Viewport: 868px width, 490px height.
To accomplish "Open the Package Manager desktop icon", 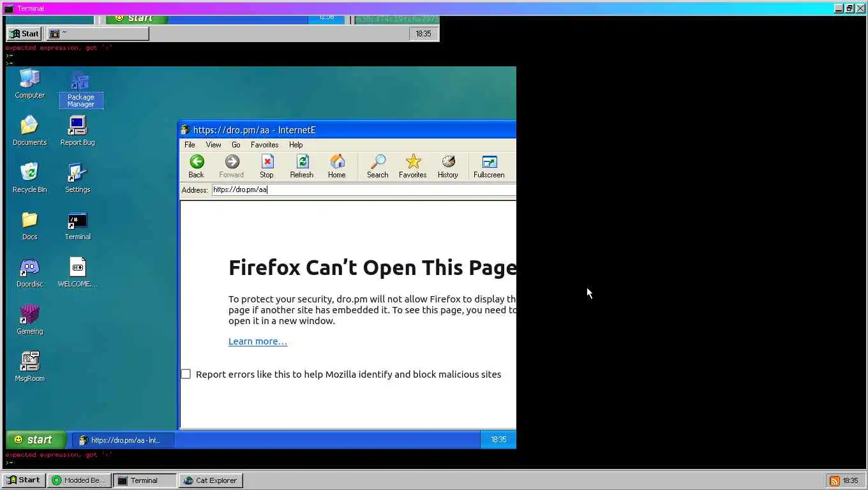I will coord(80,89).
